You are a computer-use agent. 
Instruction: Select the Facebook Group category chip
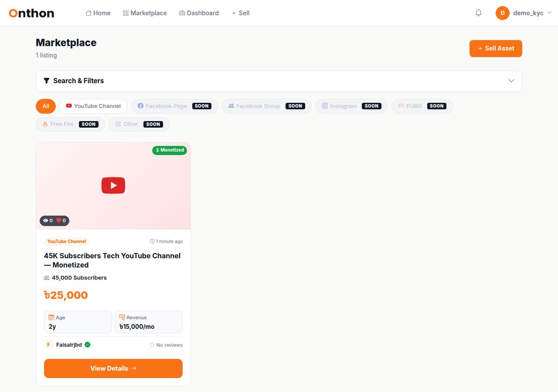[x=267, y=106]
